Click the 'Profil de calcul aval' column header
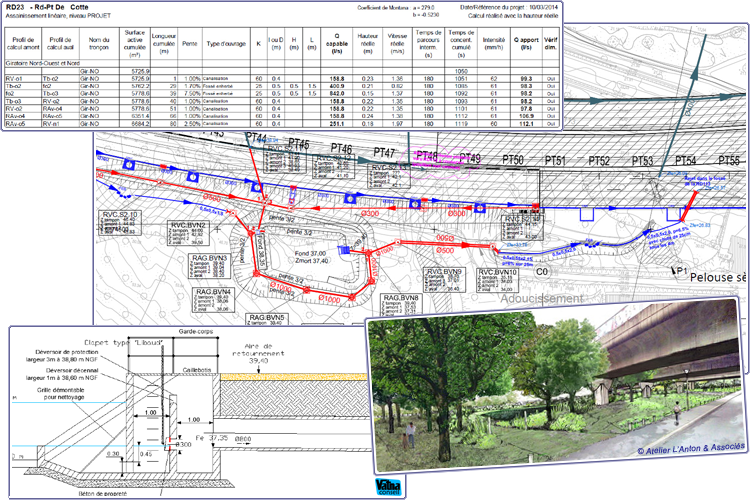Screen dimensions: 750x500 click(x=60, y=44)
